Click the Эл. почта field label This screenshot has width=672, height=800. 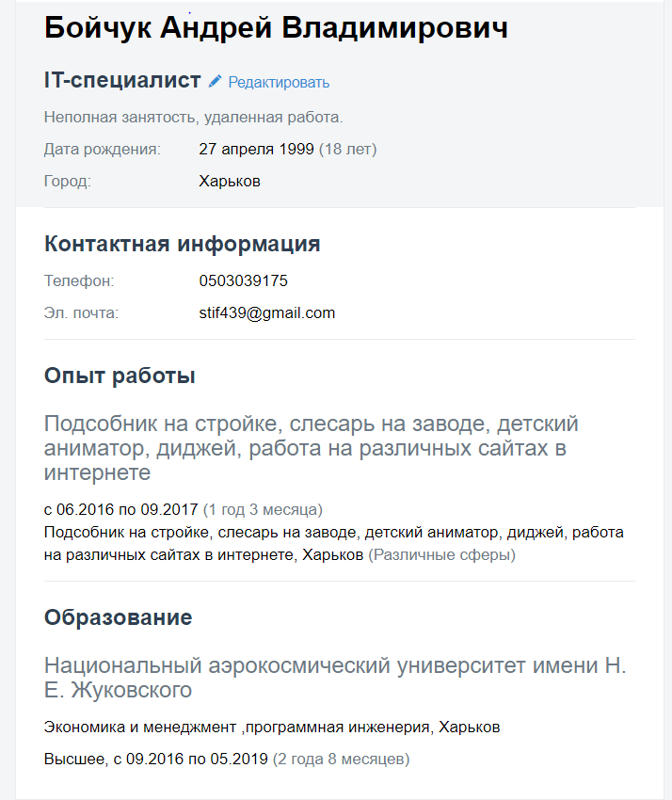81,312
